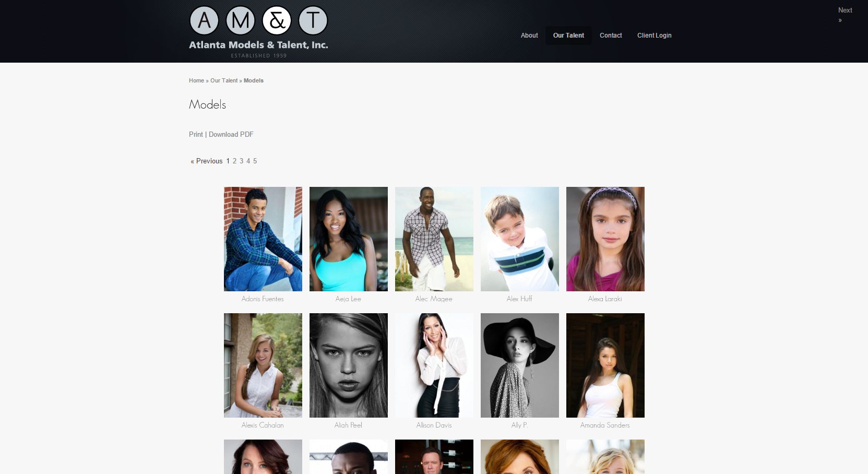This screenshot has height=474, width=868.
Task: Open Ally P. photo thumbnail
Action: [520, 365]
